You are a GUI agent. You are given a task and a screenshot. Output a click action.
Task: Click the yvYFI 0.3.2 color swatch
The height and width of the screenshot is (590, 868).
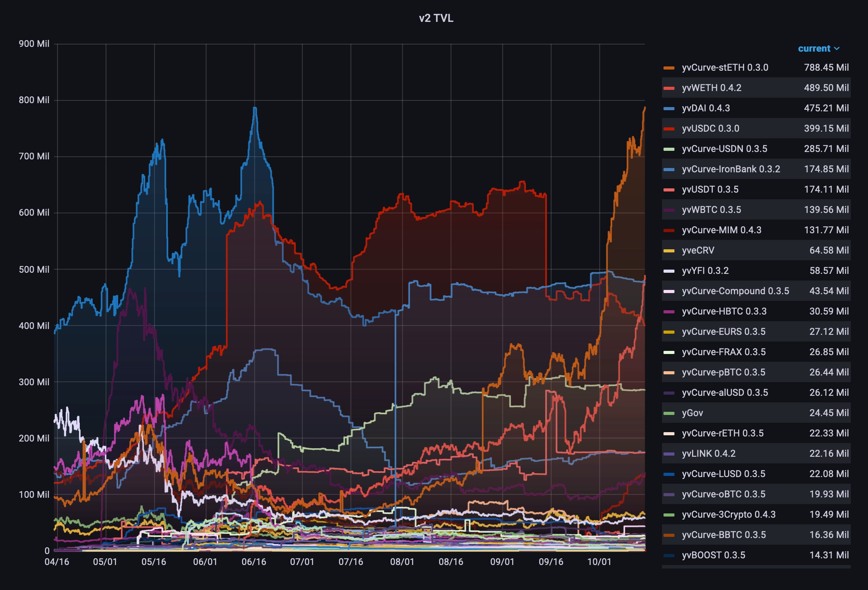pyautogui.click(x=669, y=271)
